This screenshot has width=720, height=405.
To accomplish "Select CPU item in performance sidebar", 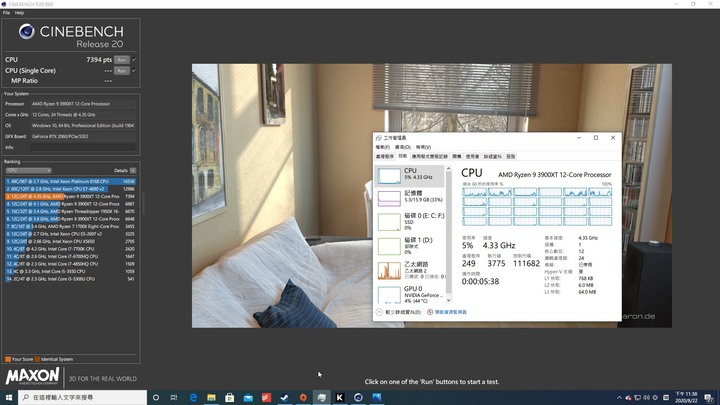I will click(410, 175).
